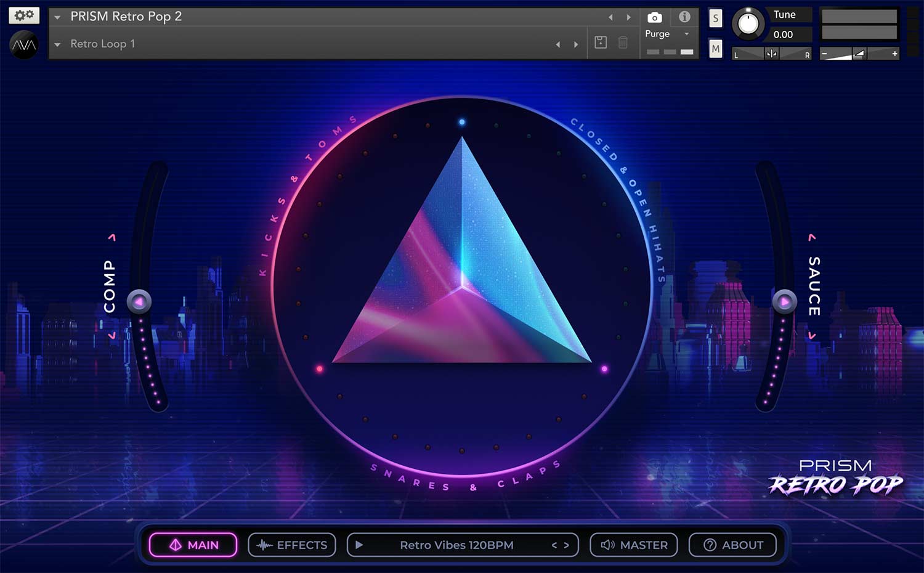This screenshot has height=573, width=924.
Task: Click the instrument info icon
Action: (684, 17)
